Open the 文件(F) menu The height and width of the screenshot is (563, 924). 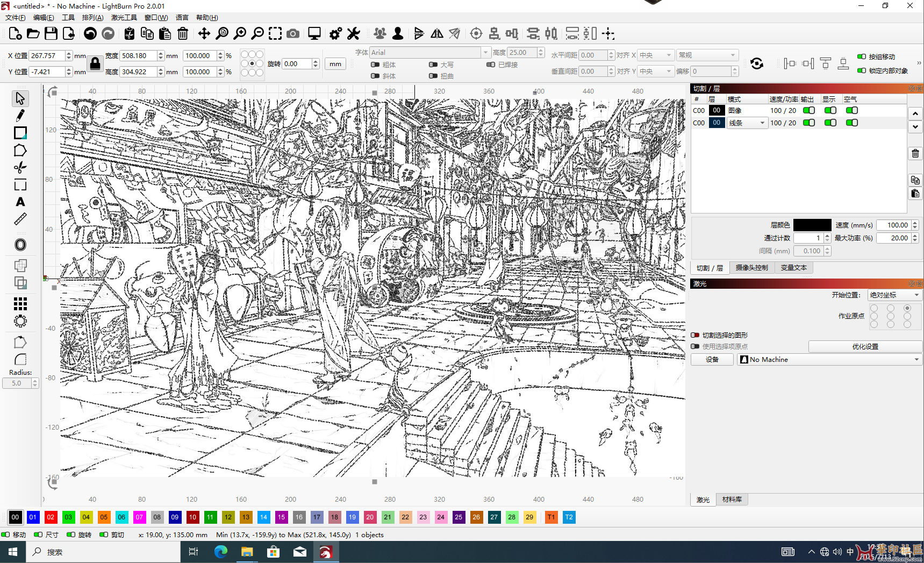point(16,17)
